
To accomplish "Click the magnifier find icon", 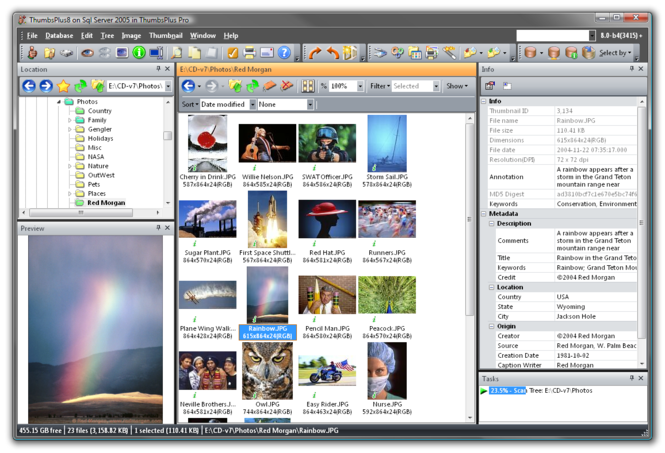I will (176, 53).
